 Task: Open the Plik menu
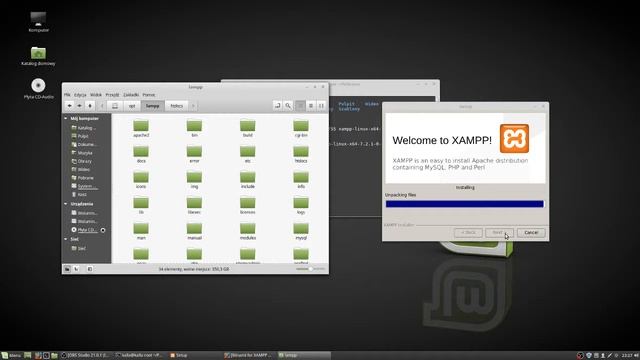coord(67,95)
